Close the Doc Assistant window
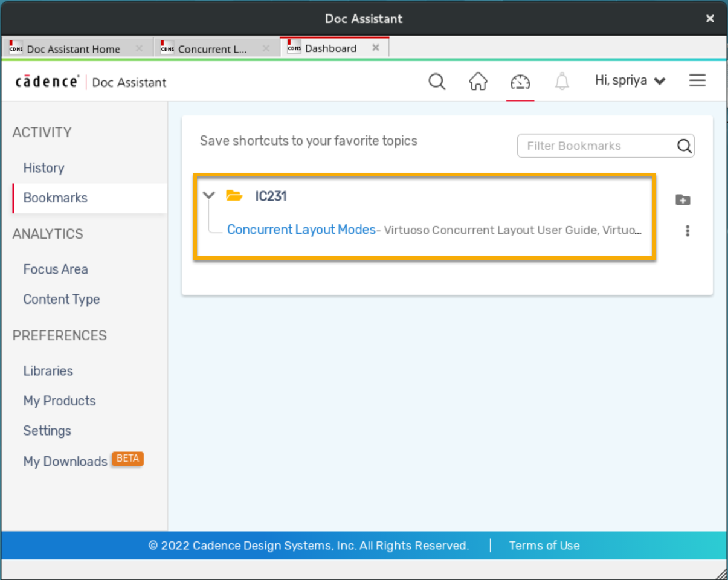 [x=710, y=19]
